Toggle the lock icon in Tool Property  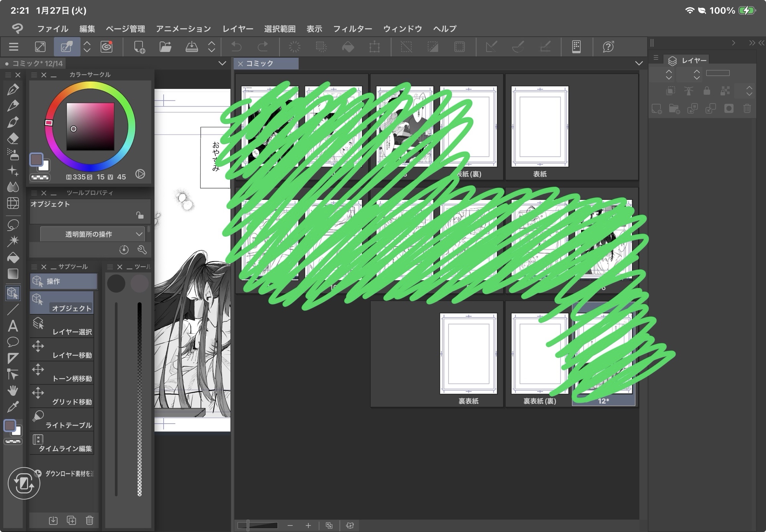pos(140,216)
